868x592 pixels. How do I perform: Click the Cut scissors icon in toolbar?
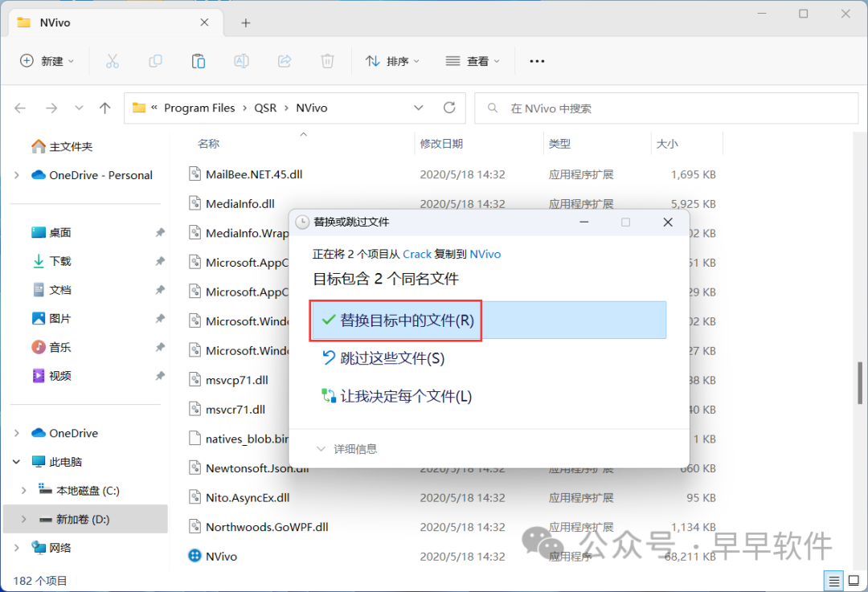coord(112,61)
